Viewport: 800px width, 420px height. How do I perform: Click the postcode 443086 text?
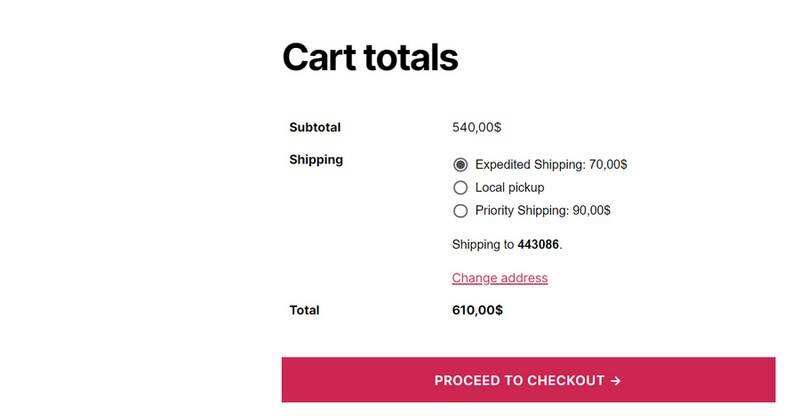[538, 244]
